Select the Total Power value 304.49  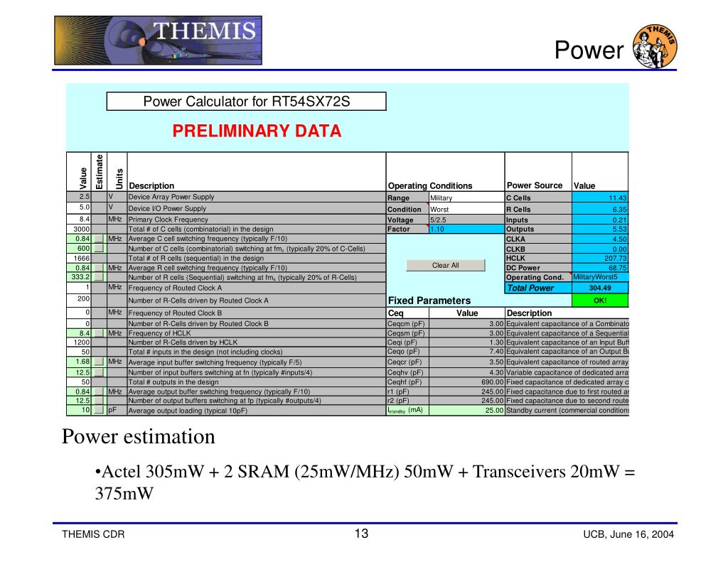[x=600, y=288]
